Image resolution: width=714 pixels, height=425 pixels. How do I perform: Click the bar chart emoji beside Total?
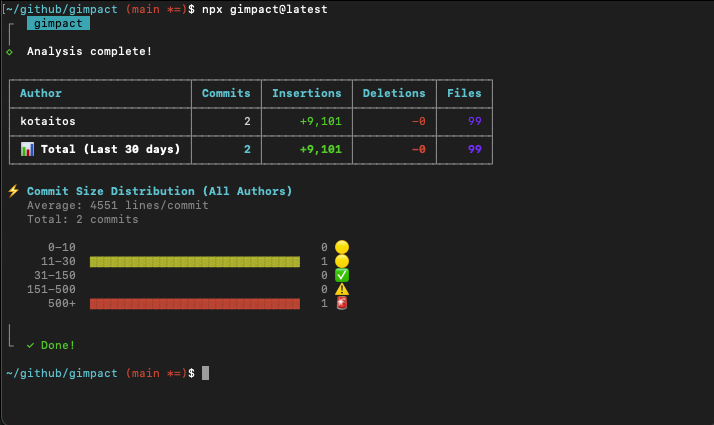click(x=27, y=149)
